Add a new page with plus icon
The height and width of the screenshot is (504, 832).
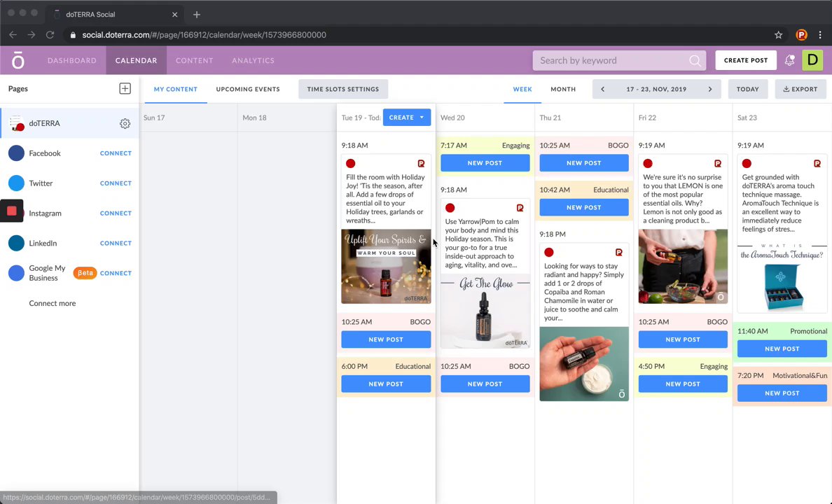(125, 89)
